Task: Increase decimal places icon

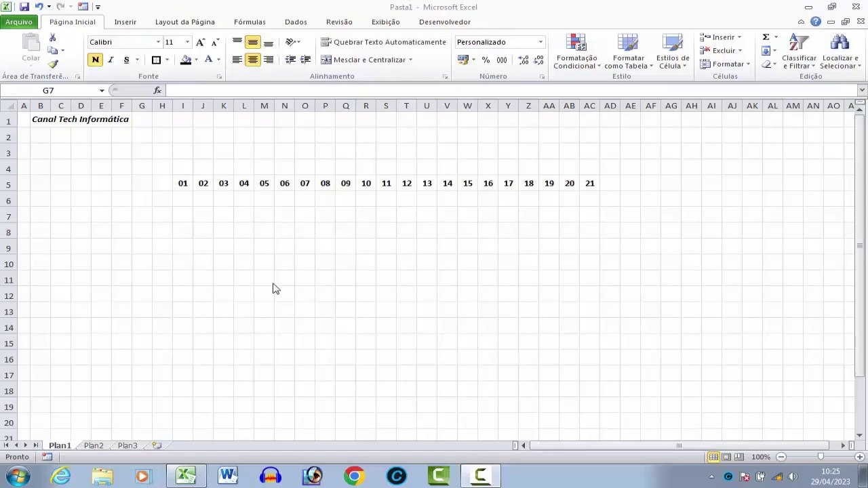Action: pos(524,60)
